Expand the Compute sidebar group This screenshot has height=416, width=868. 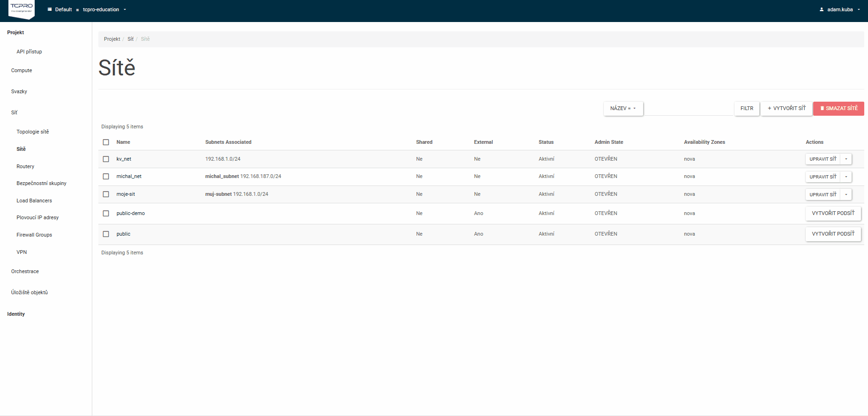22,70
